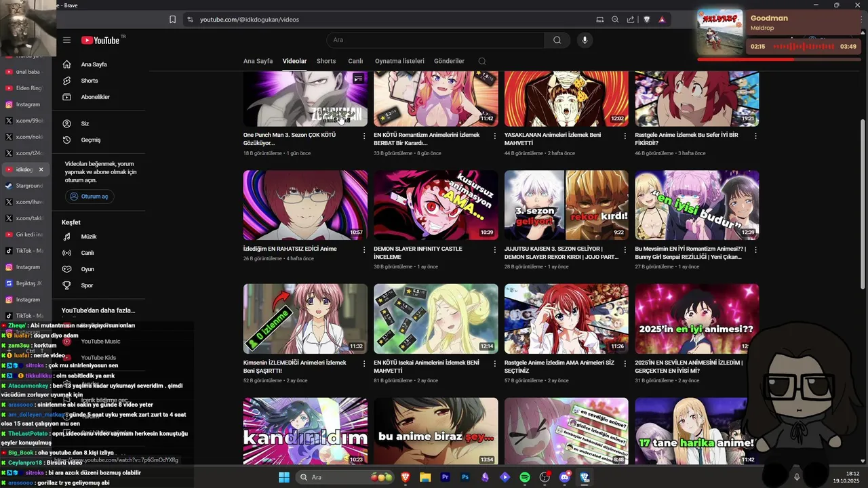The width and height of the screenshot is (868, 488).
Task: Start voice search with the microphone
Action: pos(585,40)
